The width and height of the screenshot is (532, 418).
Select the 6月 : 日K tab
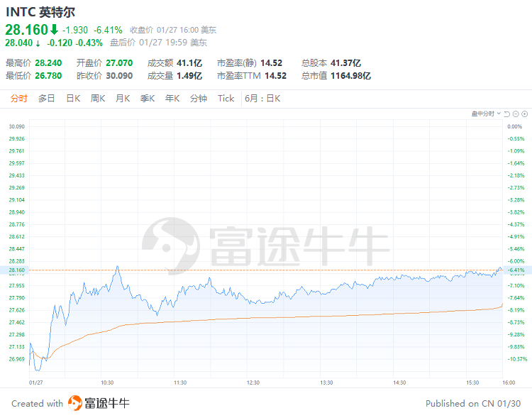[x=262, y=99]
